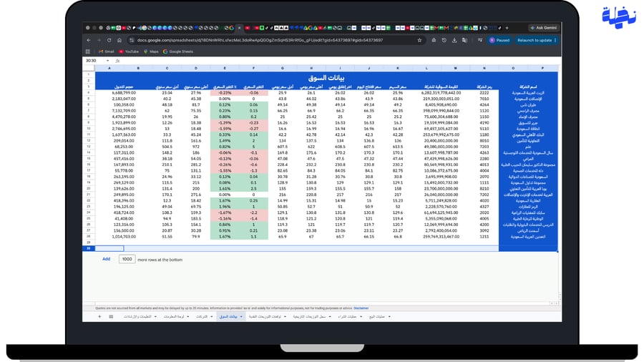The image size is (644, 362).
Task: Click company code cell 2222
Action: point(484,93)
